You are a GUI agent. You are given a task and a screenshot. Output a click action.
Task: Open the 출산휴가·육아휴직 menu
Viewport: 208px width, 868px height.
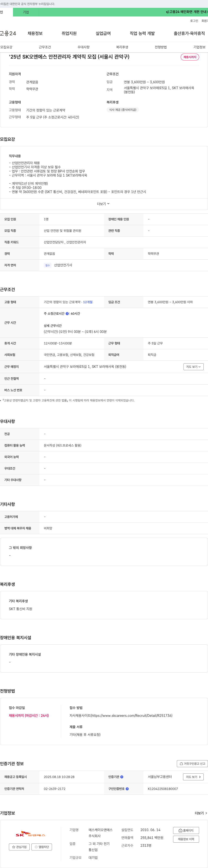tap(189, 33)
